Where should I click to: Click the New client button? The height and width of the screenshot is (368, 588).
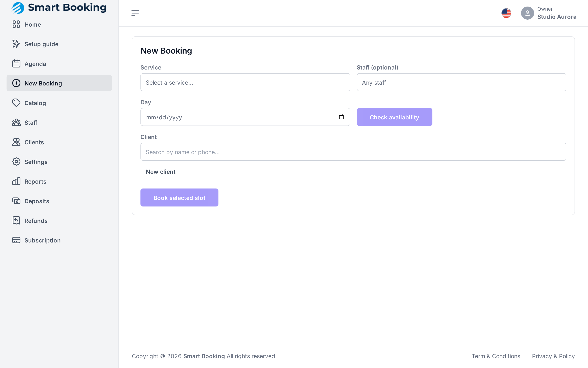coord(161,172)
